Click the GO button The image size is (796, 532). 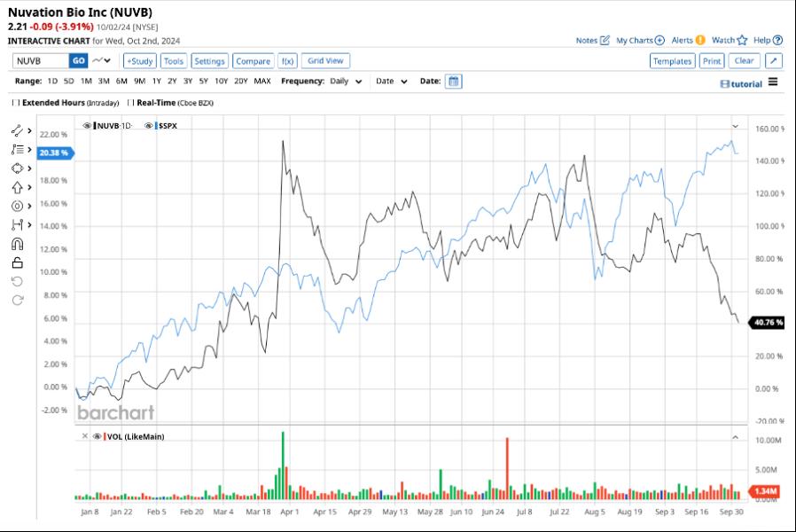tap(78, 61)
